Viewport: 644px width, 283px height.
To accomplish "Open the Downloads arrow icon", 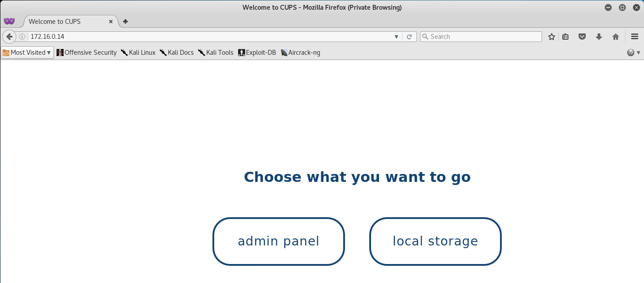I will click(x=599, y=37).
